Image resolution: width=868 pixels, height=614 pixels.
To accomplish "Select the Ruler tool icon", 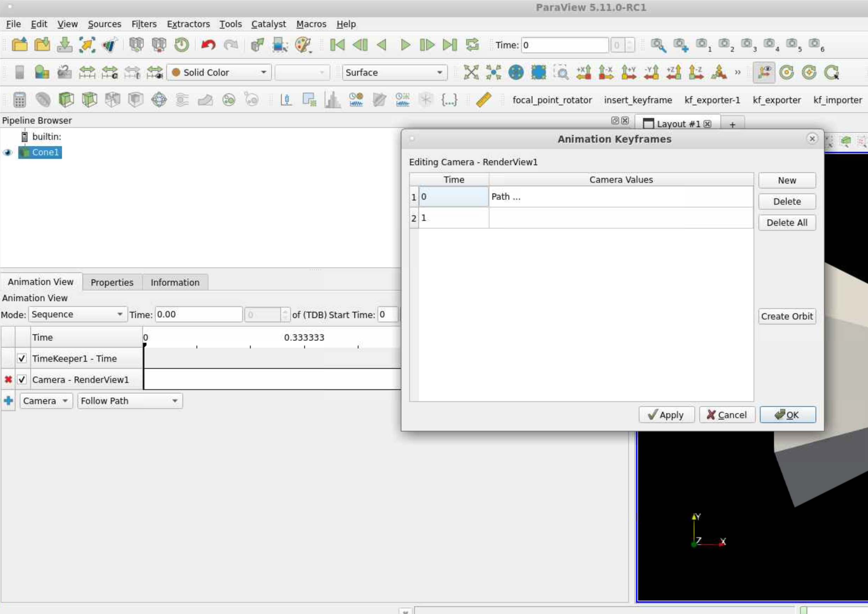I will (483, 100).
